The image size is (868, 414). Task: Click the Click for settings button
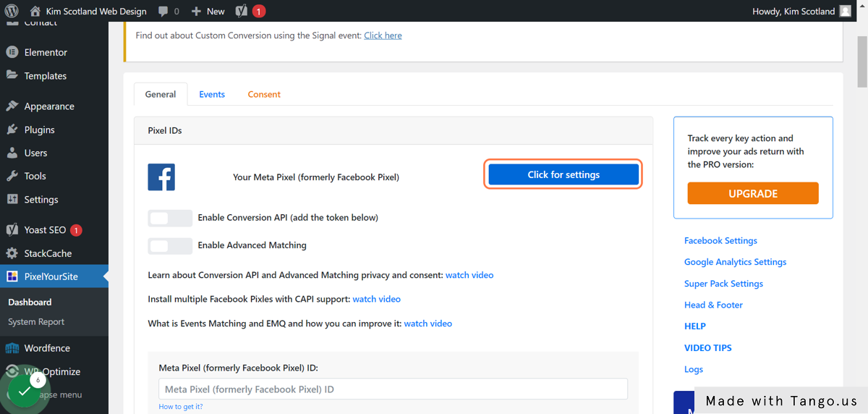point(563,174)
